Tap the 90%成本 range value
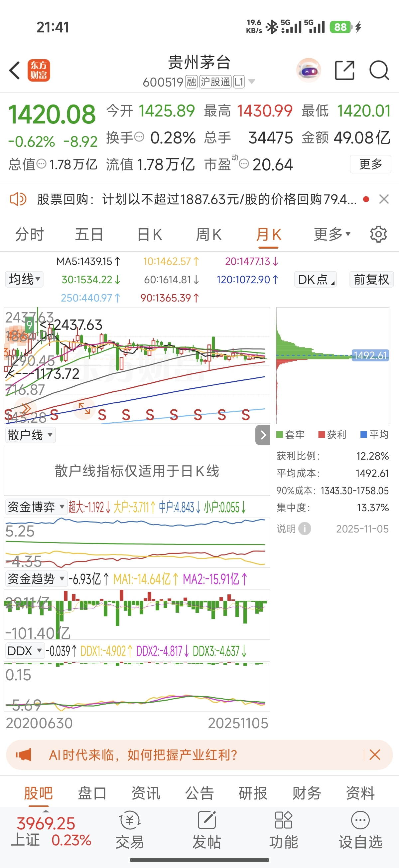399x868 pixels. (x=354, y=491)
